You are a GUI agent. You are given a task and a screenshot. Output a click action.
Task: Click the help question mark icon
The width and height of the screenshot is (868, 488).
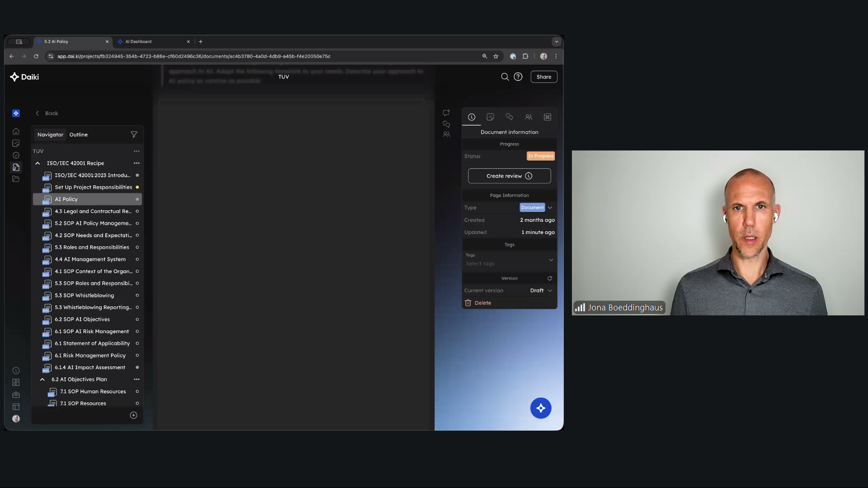pyautogui.click(x=518, y=77)
